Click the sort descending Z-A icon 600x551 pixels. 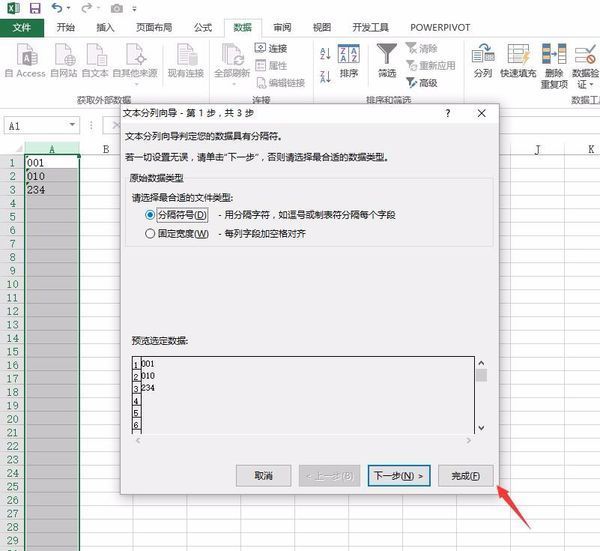325,77
